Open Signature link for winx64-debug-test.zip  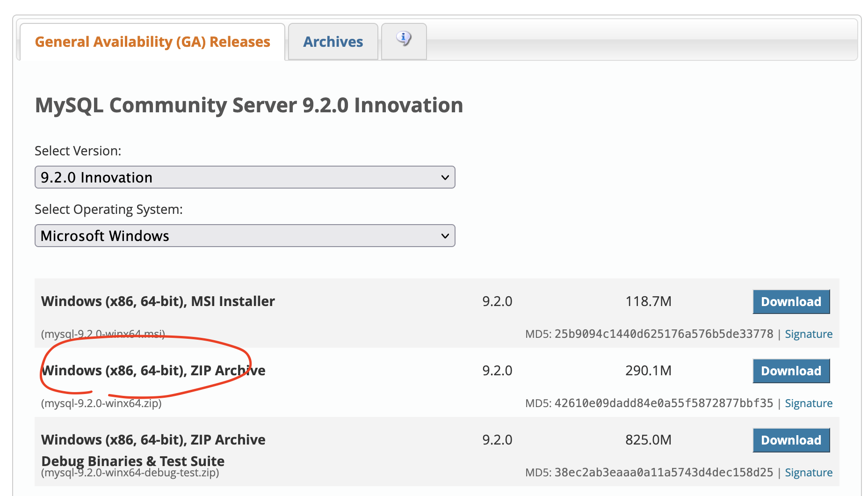[809, 473]
